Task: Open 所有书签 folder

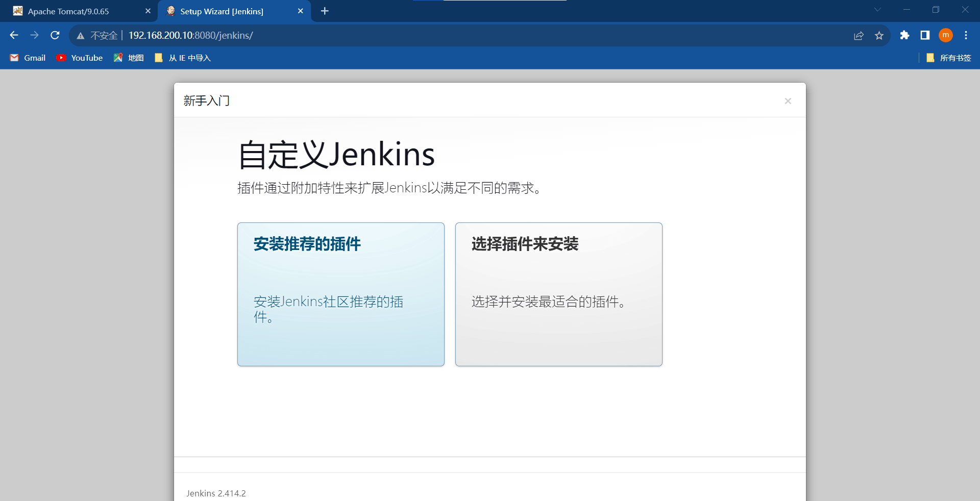Action: tap(948, 58)
